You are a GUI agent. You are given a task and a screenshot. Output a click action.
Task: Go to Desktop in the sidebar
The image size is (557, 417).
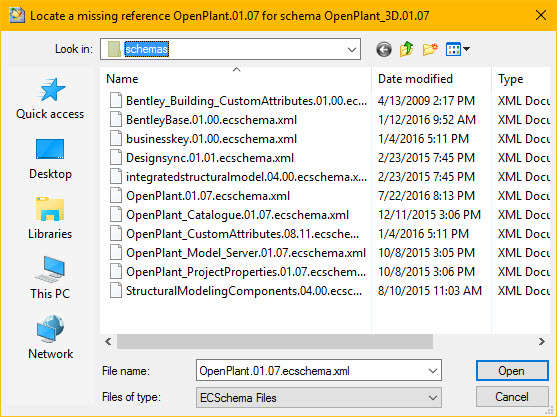click(50, 159)
